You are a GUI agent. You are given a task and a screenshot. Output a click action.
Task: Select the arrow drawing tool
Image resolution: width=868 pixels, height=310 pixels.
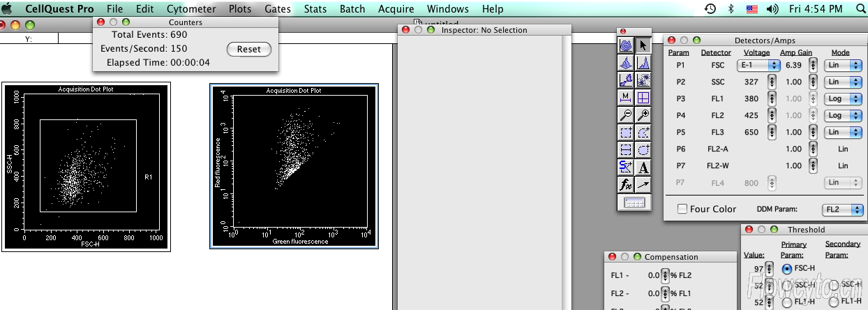click(x=643, y=184)
